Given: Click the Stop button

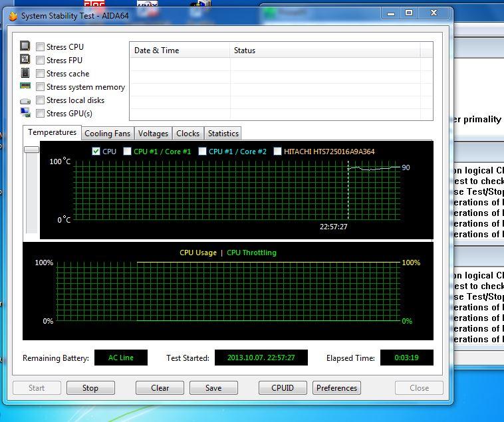Looking at the screenshot, I should click(x=90, y=388).
